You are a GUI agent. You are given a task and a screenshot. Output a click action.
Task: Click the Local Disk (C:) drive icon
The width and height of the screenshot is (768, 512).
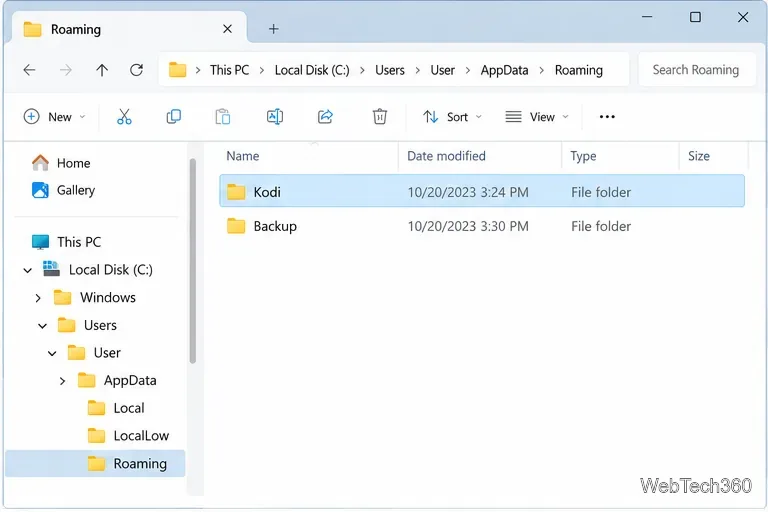coord(51,269)
